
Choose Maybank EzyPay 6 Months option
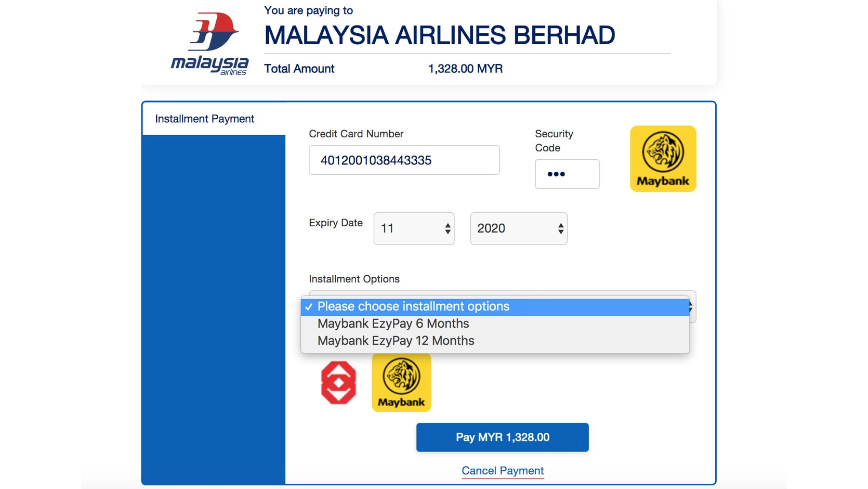393,324
